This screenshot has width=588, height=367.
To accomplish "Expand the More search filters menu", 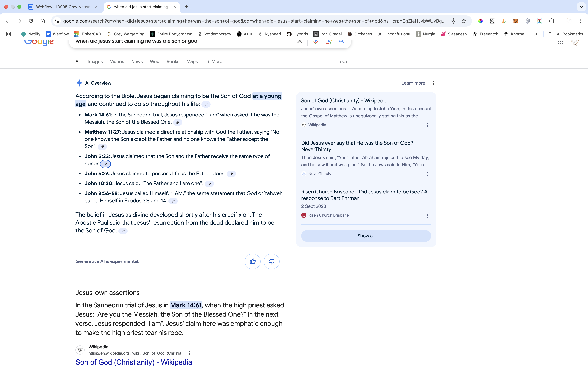I will click(214, 62).
